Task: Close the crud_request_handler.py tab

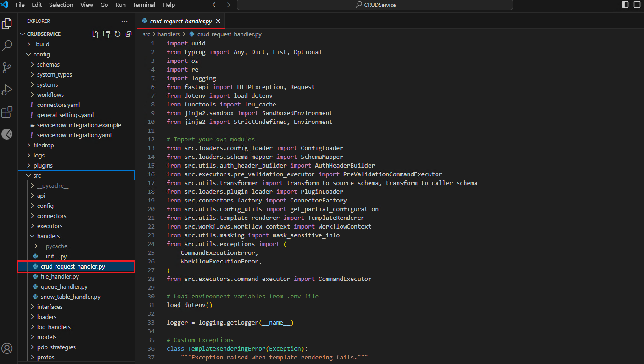Action: (x=218, y=21)
